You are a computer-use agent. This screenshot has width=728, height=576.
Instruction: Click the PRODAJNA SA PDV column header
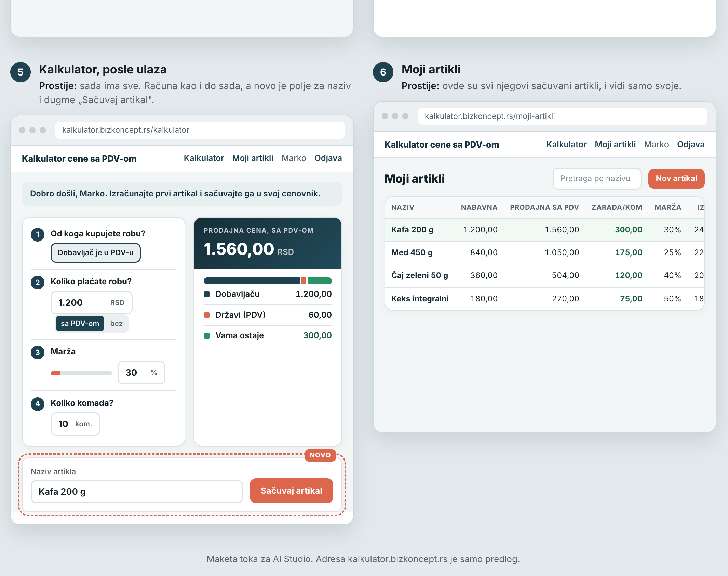pos(544,207)
